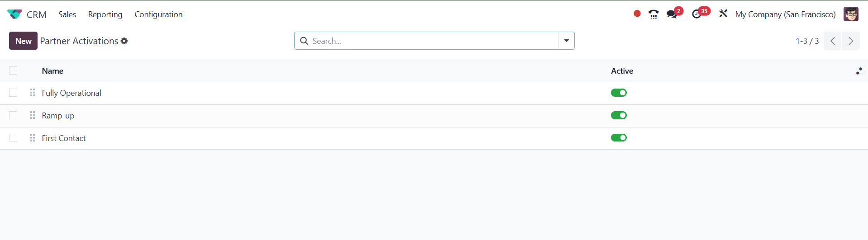Click the user avatar in top bar

pos(851,14)
